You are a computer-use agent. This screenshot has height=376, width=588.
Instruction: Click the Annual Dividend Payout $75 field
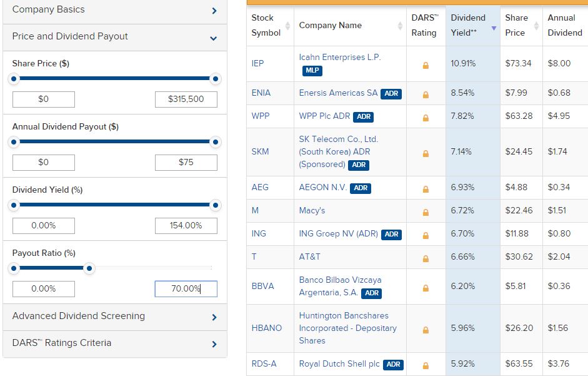coord(186,162)
